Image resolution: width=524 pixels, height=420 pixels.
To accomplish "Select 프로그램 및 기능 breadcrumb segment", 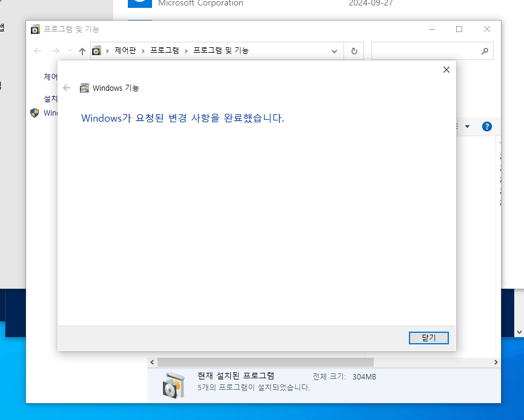I will coord(221,51).
